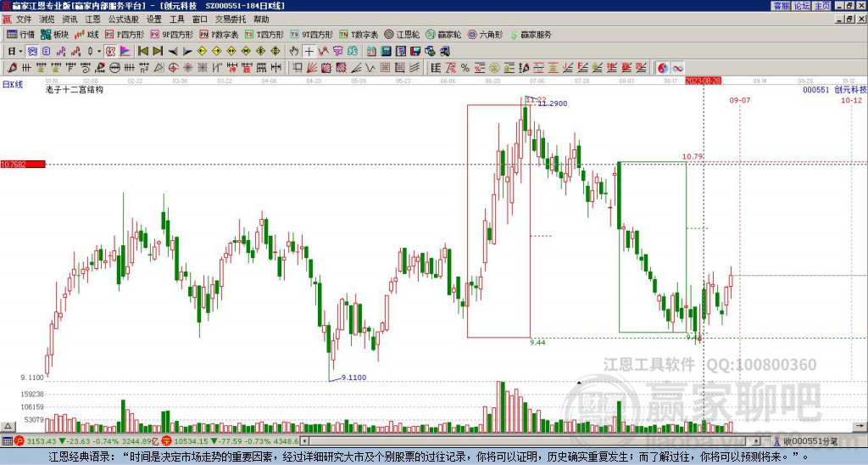Jump to last bar with skip-forward icon
The image size is (868, 465).
[158, 52]
